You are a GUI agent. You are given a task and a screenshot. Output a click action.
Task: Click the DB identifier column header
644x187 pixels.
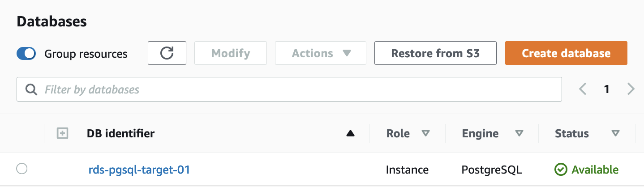121,133
